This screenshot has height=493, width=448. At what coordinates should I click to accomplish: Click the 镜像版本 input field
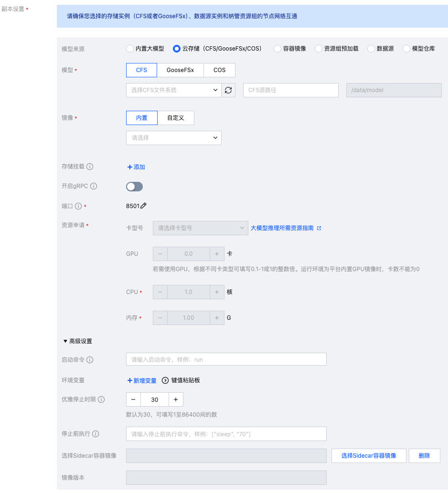tap(226, 478)
